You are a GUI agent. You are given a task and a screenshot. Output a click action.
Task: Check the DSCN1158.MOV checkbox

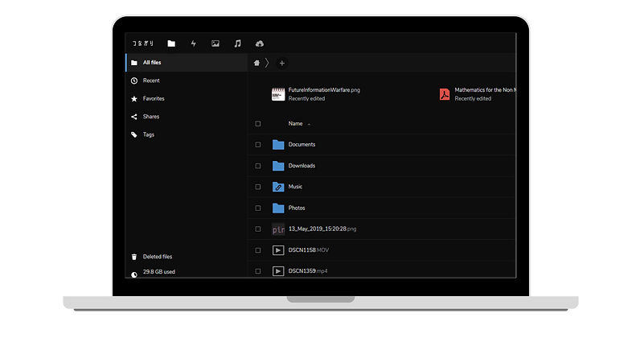(258, 250)
